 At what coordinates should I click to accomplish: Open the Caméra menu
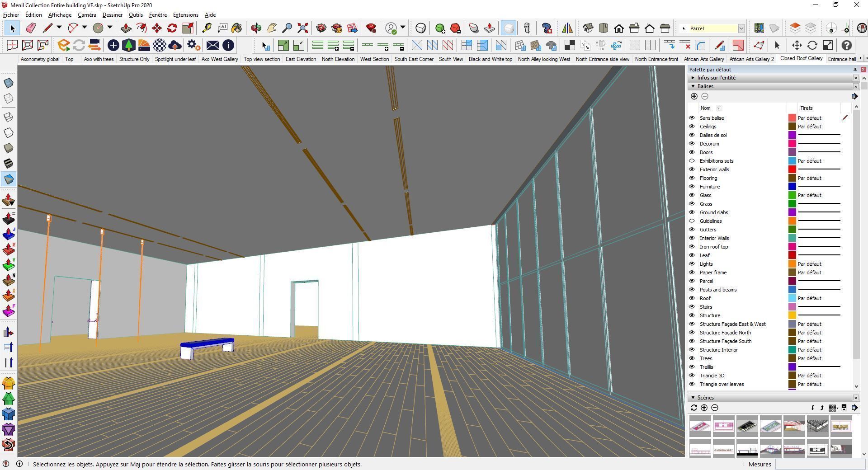pos(87,14)
